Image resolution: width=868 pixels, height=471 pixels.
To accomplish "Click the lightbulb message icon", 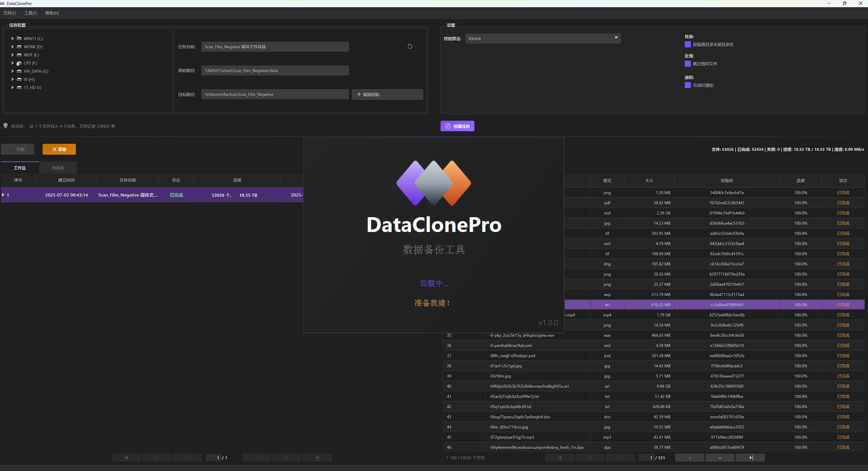I will (6, 126).
